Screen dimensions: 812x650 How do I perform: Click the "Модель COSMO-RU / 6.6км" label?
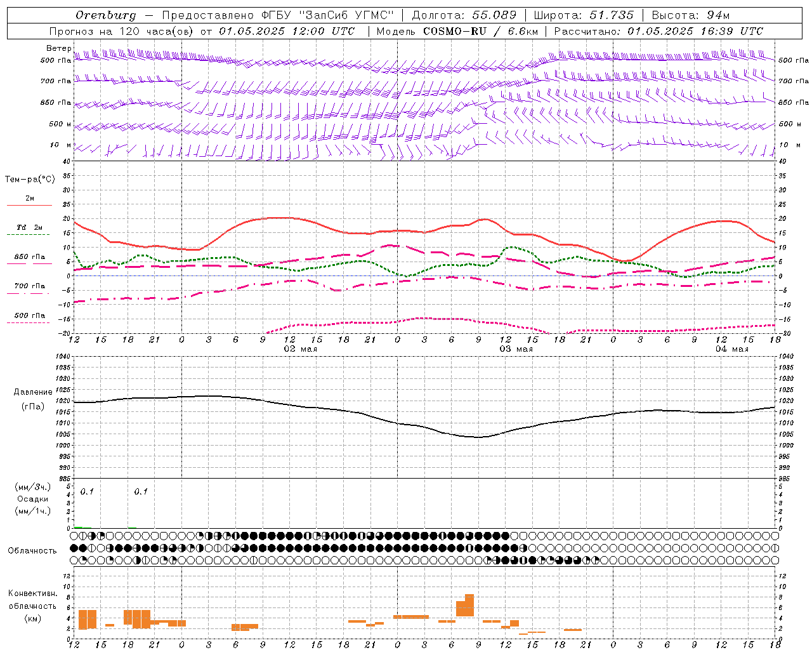tap(457, 31)
